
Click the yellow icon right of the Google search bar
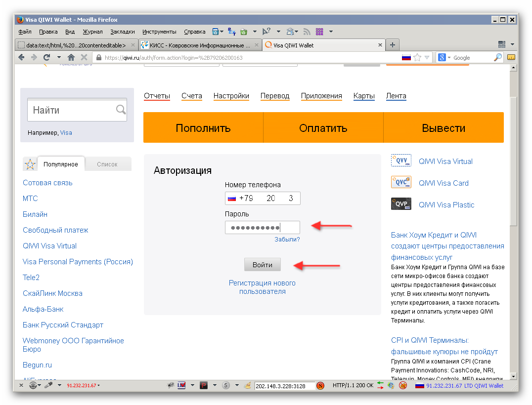[x=511, y=57]
